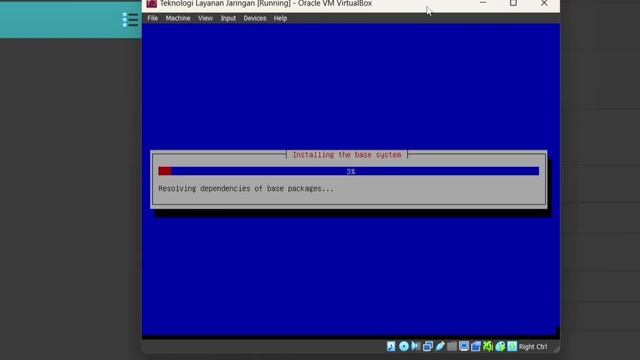
Task: Click the recording status icon
Action: pos(476,347)
